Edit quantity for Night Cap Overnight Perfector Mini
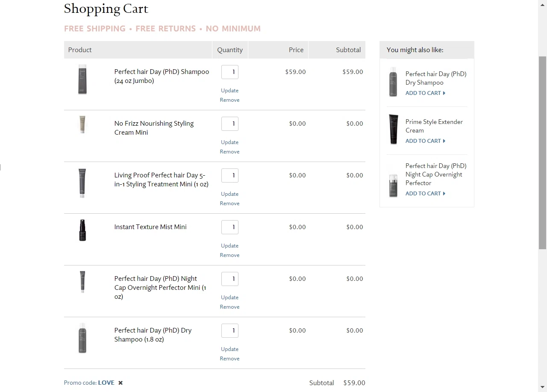547x392 pixels. pos(230,279)
